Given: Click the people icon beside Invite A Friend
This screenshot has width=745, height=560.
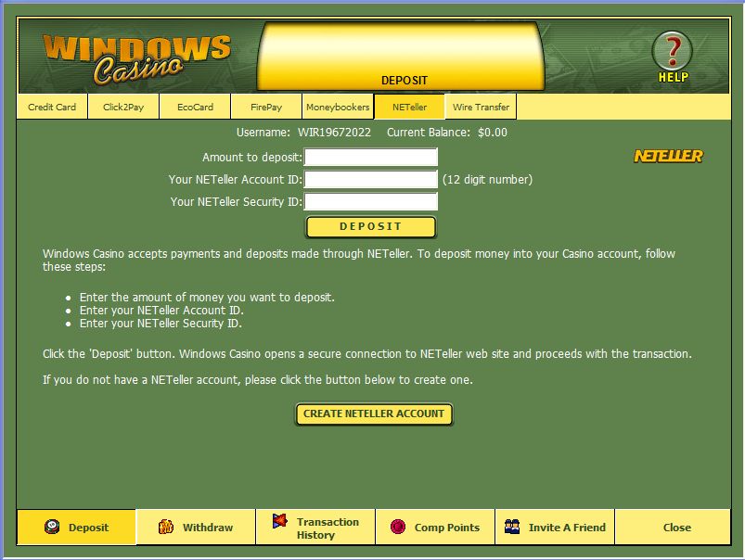Looking at the screenshot, I should 512,527.
